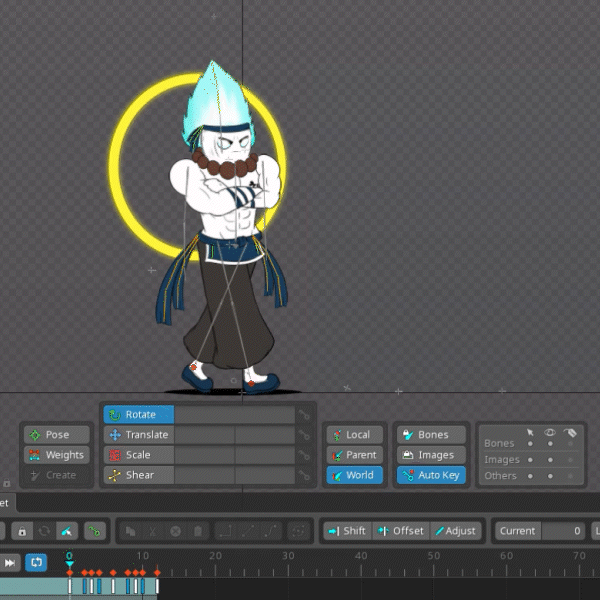This screenshot has width=600, height=600.
Task: Toggle Others visibility dot
Action: pyautogui.click(x=550, y=476)
